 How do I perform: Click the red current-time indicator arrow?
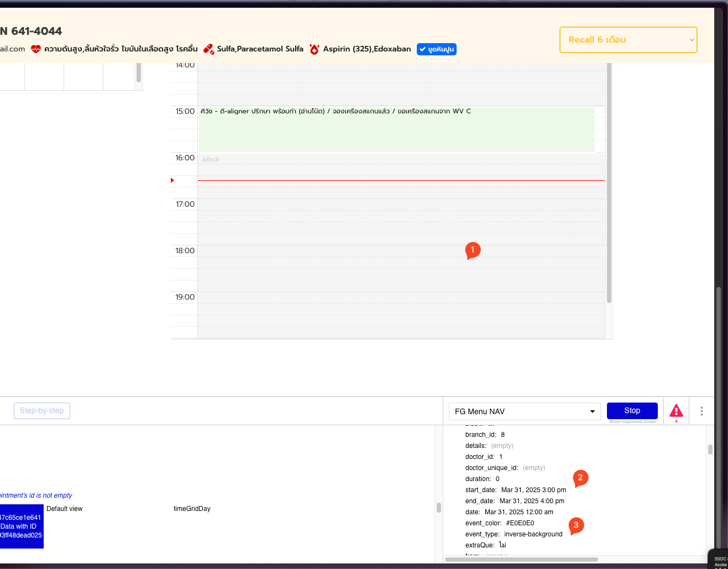pos(172,180)
